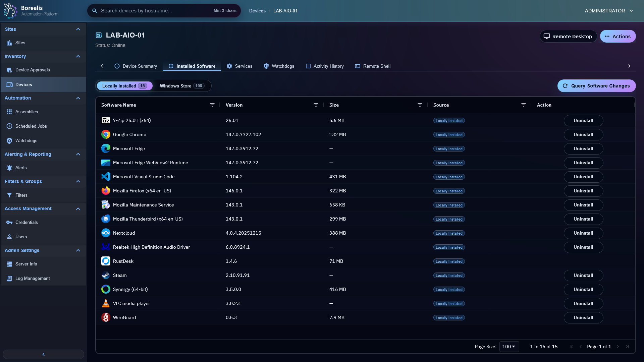Click the Devices breadcrumb link

point(257,11)
